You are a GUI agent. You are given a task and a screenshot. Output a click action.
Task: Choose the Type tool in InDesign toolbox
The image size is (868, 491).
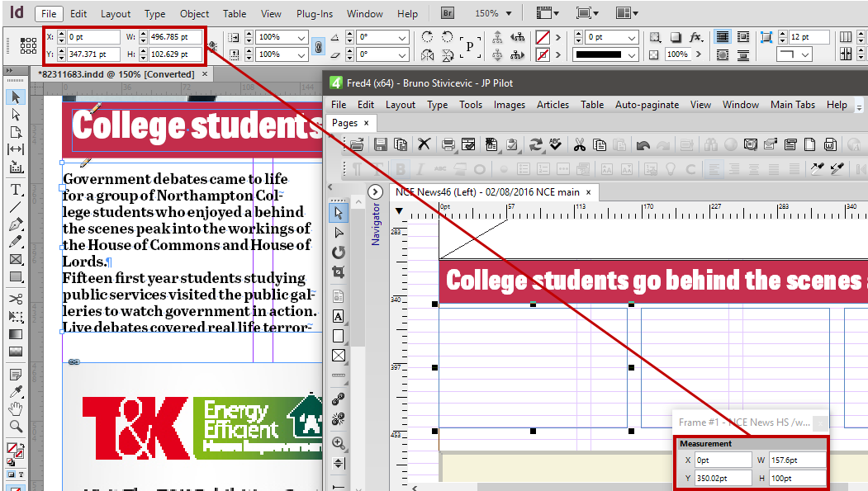[16, 190]
